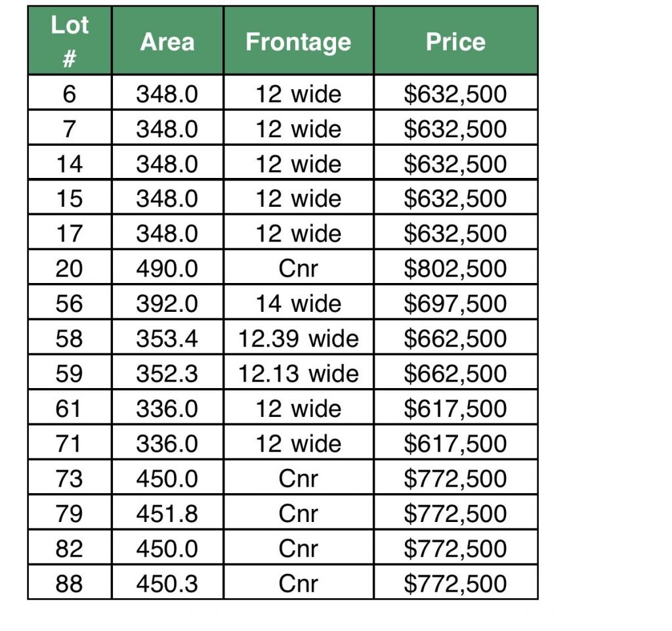This screenshot has width=672, height=631.
Task: Click the 14 wide frontage cell
Action: click(x=298, y=303)
